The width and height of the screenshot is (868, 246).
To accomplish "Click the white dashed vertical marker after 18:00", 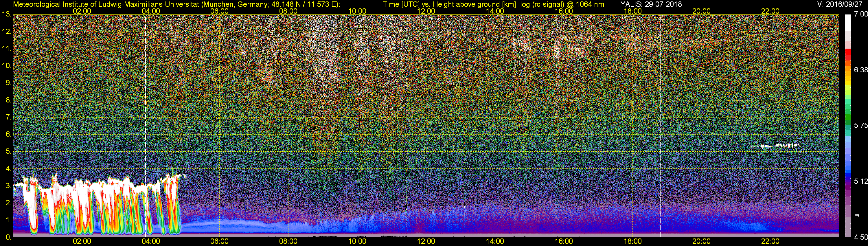I will tap(660, 126).
